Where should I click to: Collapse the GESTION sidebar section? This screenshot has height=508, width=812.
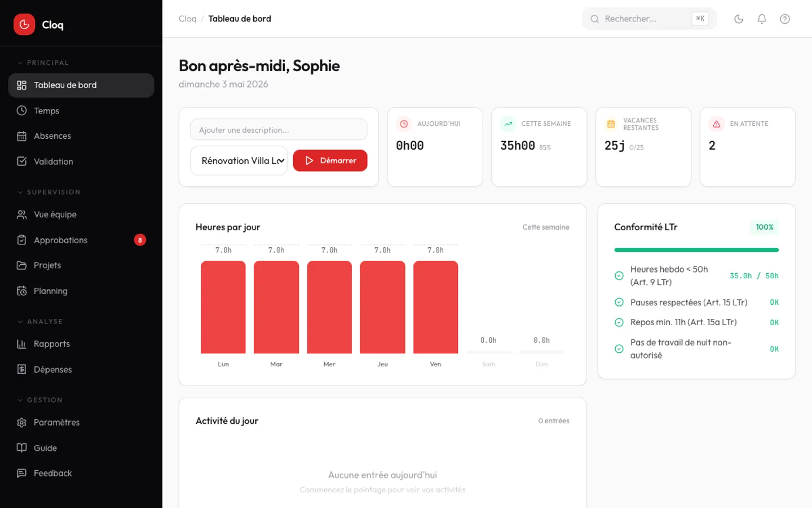[x=40, y=400]
